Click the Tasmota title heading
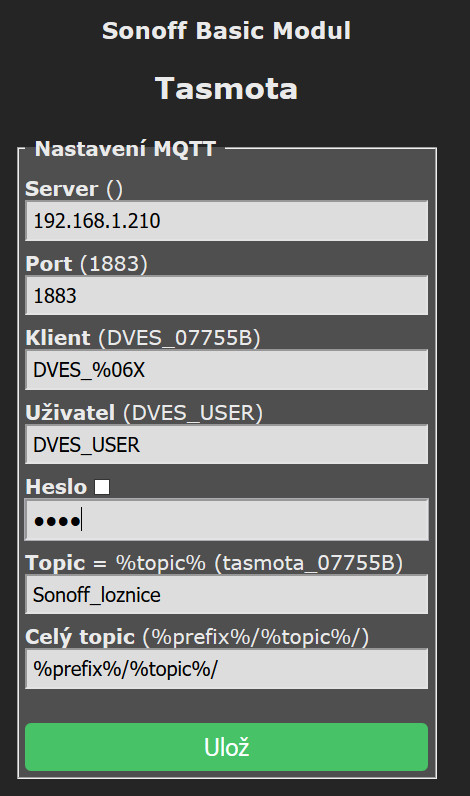 226,88
